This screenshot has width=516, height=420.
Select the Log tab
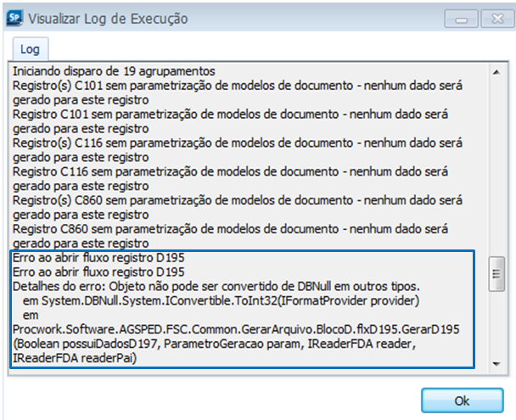click(x=30, y=50)
